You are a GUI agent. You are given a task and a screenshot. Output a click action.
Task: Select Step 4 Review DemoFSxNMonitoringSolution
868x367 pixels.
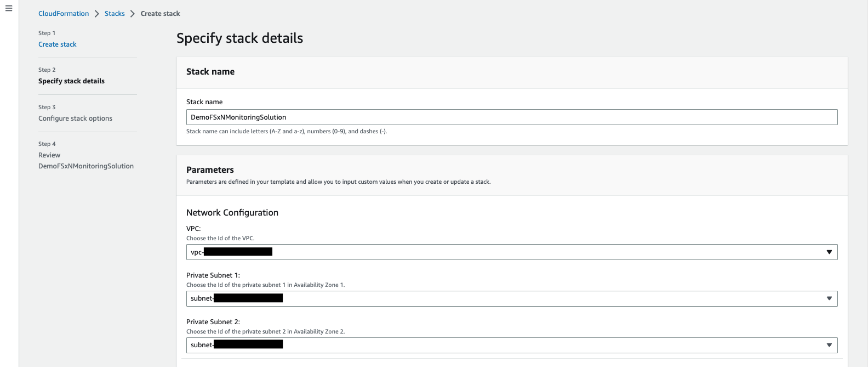click(x=86, y=161)
